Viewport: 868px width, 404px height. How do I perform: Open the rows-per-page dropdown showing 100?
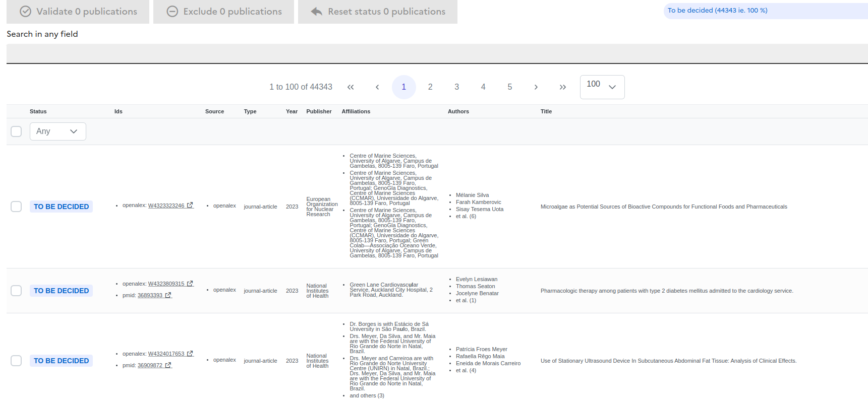(x=602, y=87)
